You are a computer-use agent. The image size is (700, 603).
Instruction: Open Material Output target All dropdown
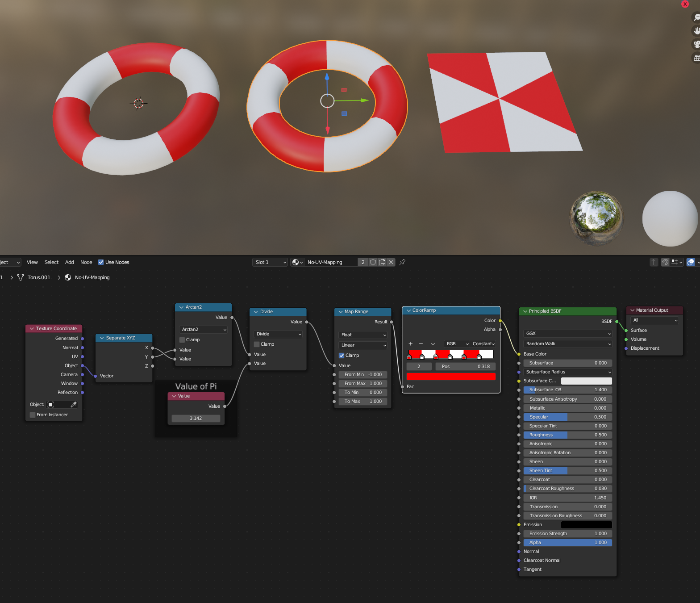pyautogui.click(x=655, y=320)
